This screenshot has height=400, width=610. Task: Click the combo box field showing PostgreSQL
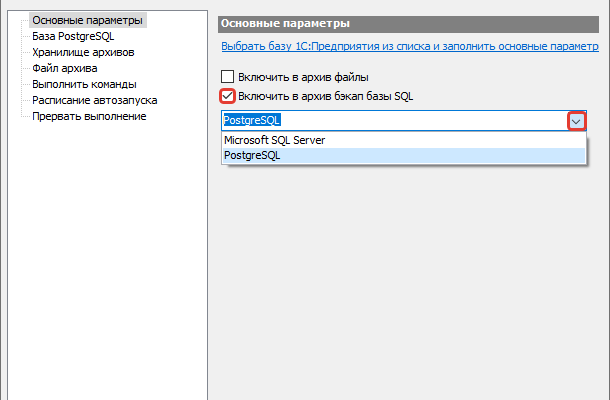[x=390, y=120]
